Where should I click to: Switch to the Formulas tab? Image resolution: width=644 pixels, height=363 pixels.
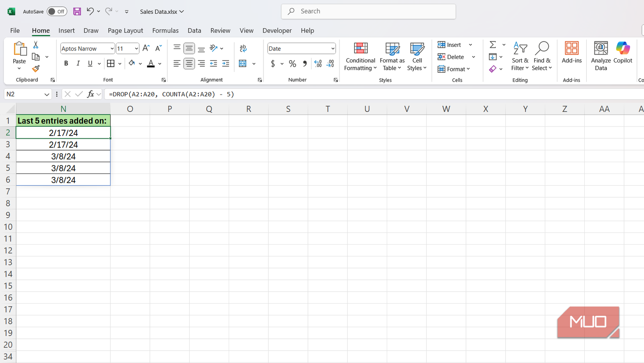click(x=165, y=30)
